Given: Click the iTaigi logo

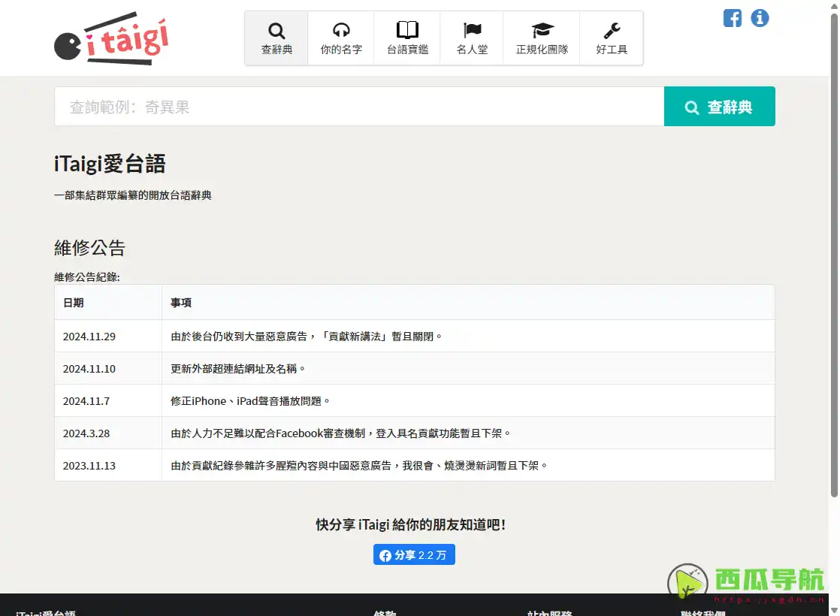Looking at the screenshot, I should coord(110,38).
